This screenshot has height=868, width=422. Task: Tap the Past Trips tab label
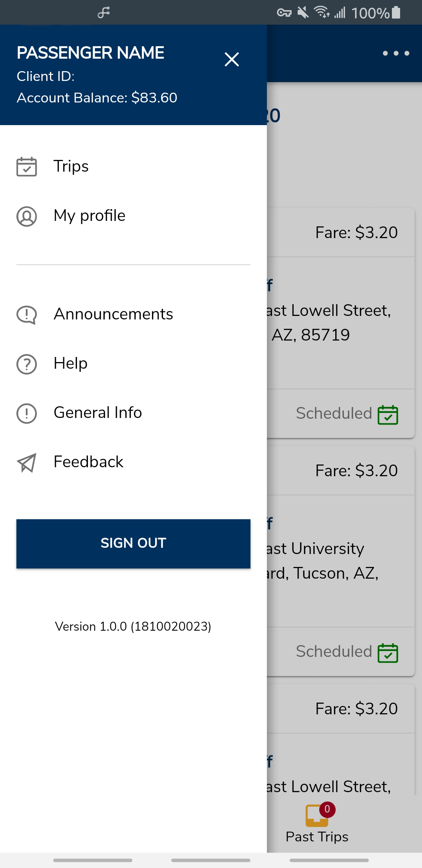click(x=317, y=837)
